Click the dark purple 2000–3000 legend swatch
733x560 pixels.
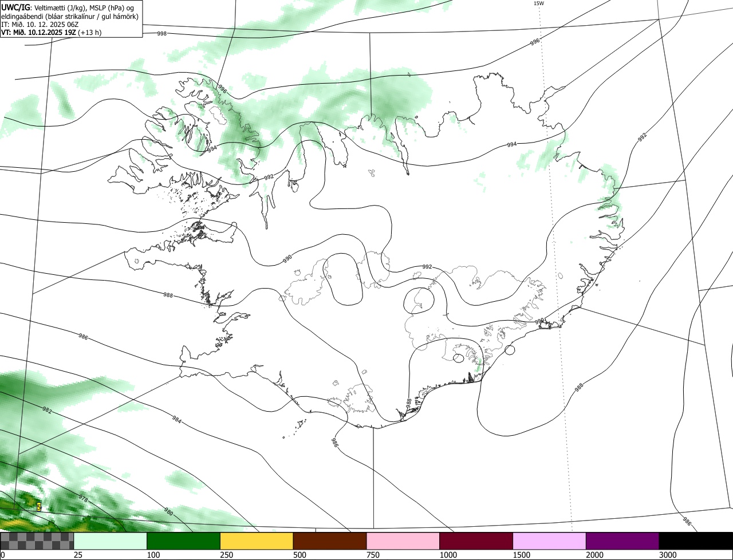coord(622,541)
